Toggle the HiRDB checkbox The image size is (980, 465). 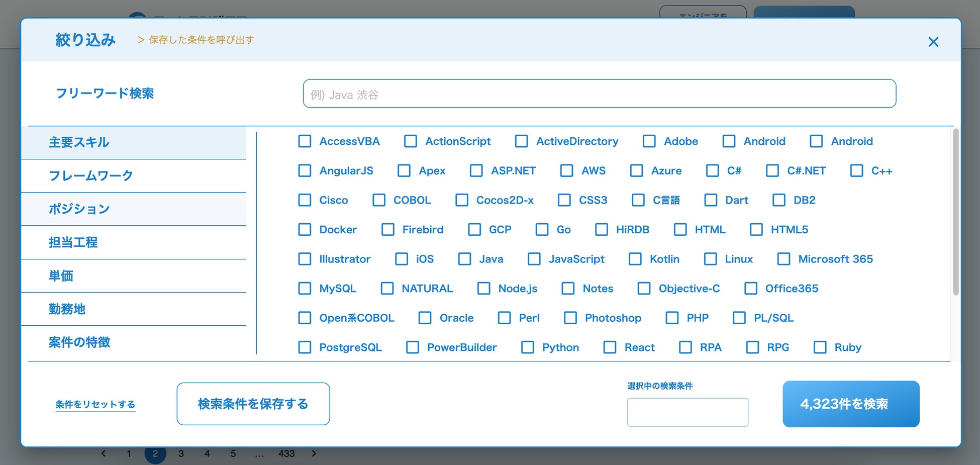tap(602, 230)
